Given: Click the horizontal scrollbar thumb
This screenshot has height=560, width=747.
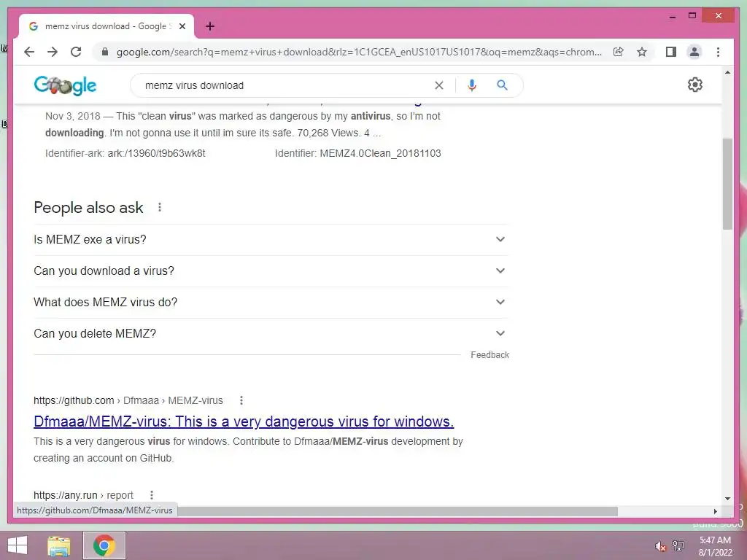Looking at the screenshot, I should click(x=398, y=511).
